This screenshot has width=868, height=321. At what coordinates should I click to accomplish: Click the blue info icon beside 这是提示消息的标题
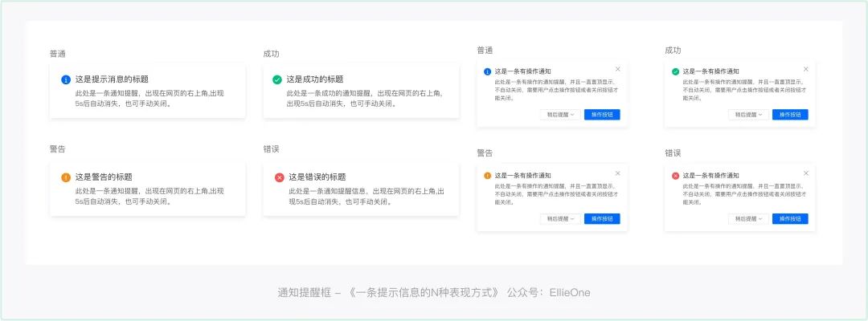point(66,79)
